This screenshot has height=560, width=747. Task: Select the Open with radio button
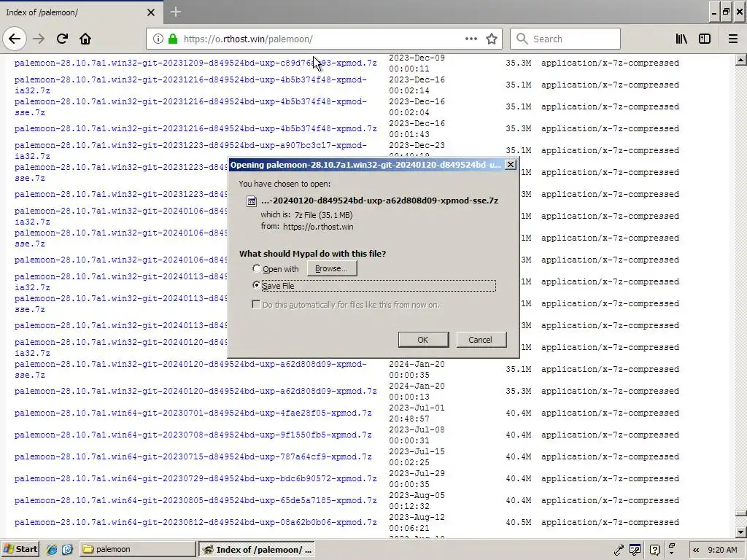point(256,268)
